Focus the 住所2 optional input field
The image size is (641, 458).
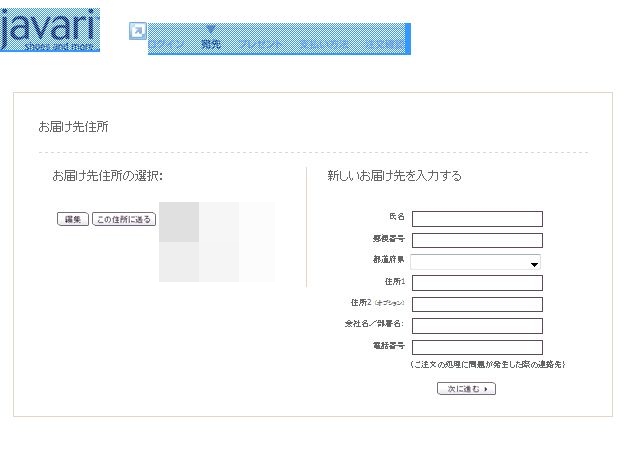click(477, 304)
